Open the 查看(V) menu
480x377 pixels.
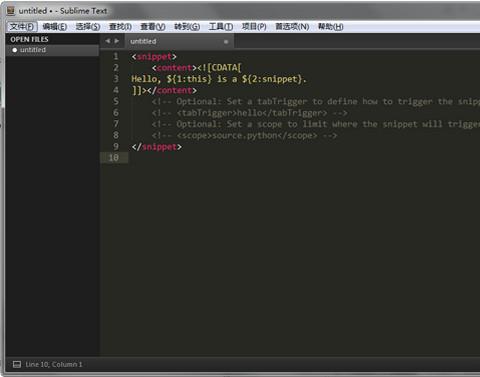pos(153,27)
